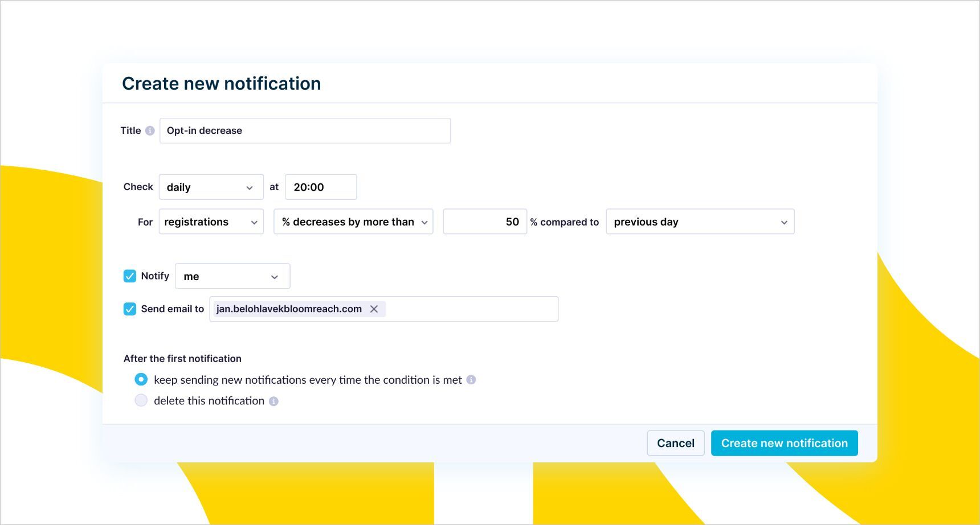The image size is (980, 525).
Task: Uncheck the Send email to checkbox
Action: [x=130, y=309]
